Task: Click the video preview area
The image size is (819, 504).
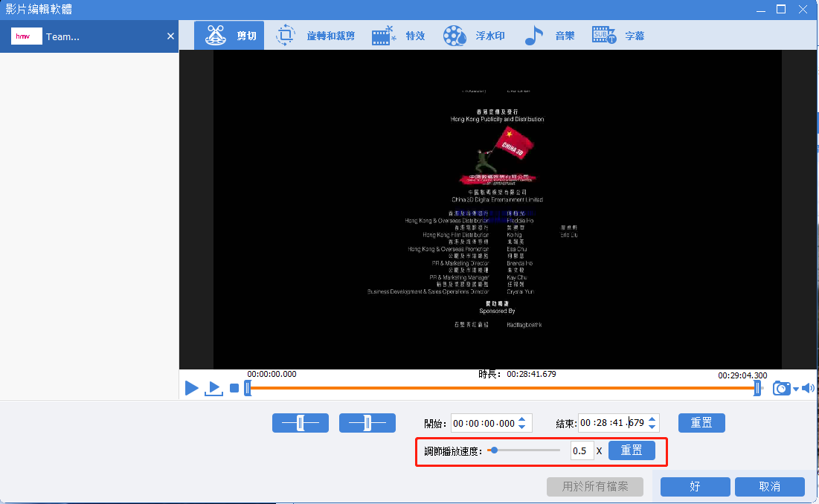Action: point(497,209)
